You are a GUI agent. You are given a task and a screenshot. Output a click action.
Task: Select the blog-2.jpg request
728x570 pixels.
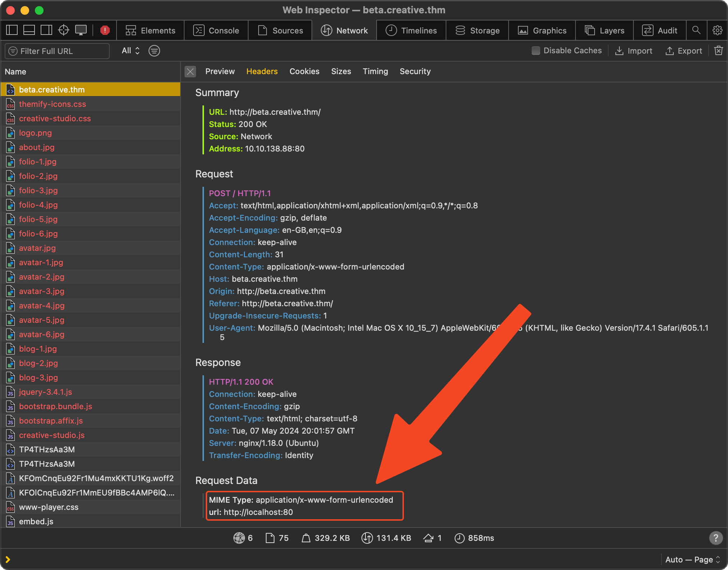[x=90, y=363]
